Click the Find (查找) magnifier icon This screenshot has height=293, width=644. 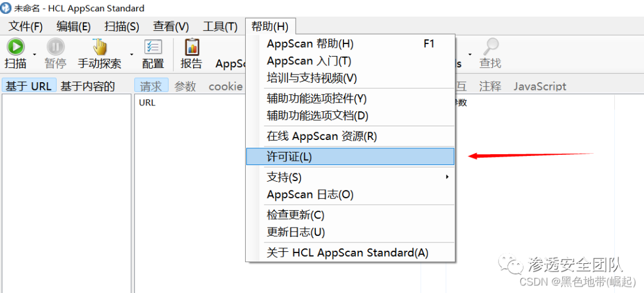490,47
